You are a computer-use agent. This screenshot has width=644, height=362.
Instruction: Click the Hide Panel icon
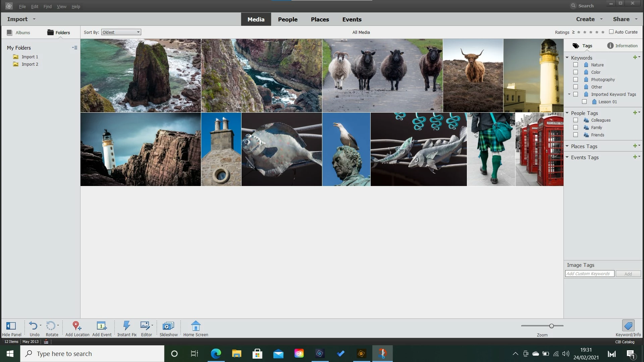click(x=11, y=326)
